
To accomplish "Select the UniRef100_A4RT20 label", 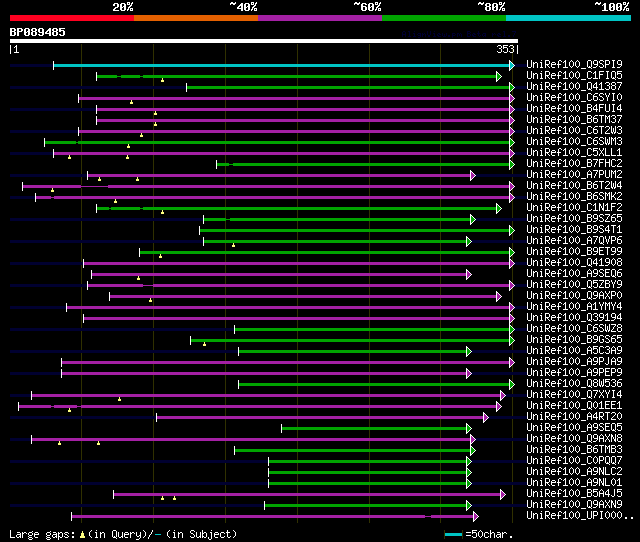I will point(574,417).
